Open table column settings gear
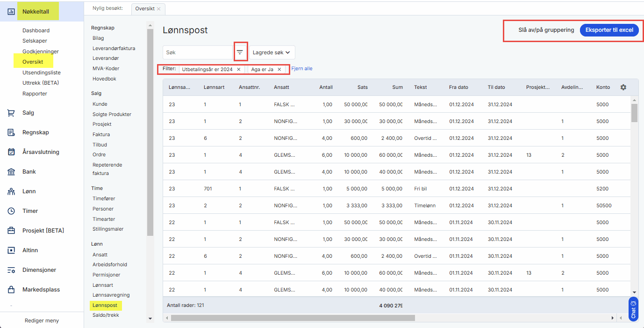 [623, 87]
